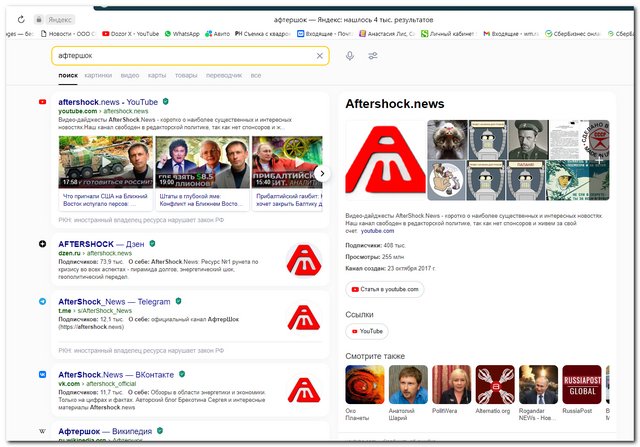Switch to the переводчик tab
Image resolution: width=640 pixels, height=447 pixels.
pos(224,75)
